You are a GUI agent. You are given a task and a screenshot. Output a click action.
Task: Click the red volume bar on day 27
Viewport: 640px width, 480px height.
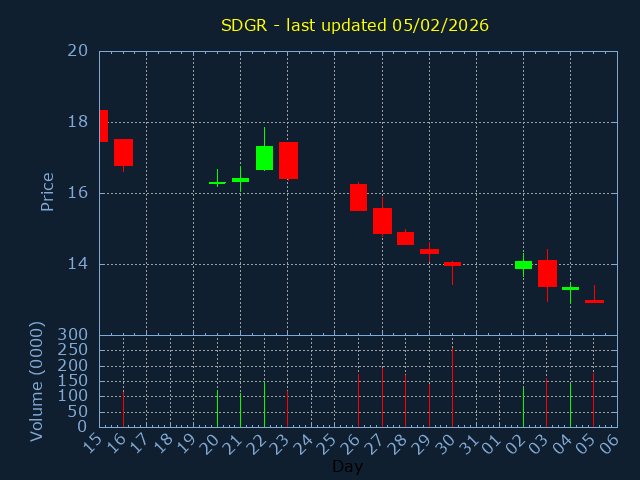coord(382,397)
